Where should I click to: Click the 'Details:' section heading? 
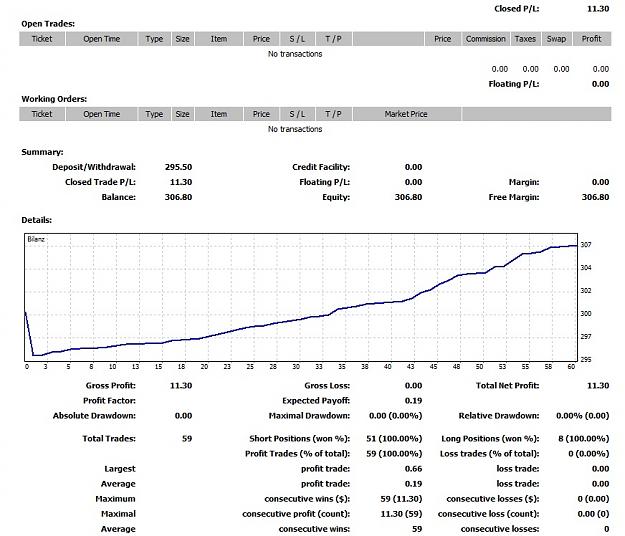click(37, 220)
